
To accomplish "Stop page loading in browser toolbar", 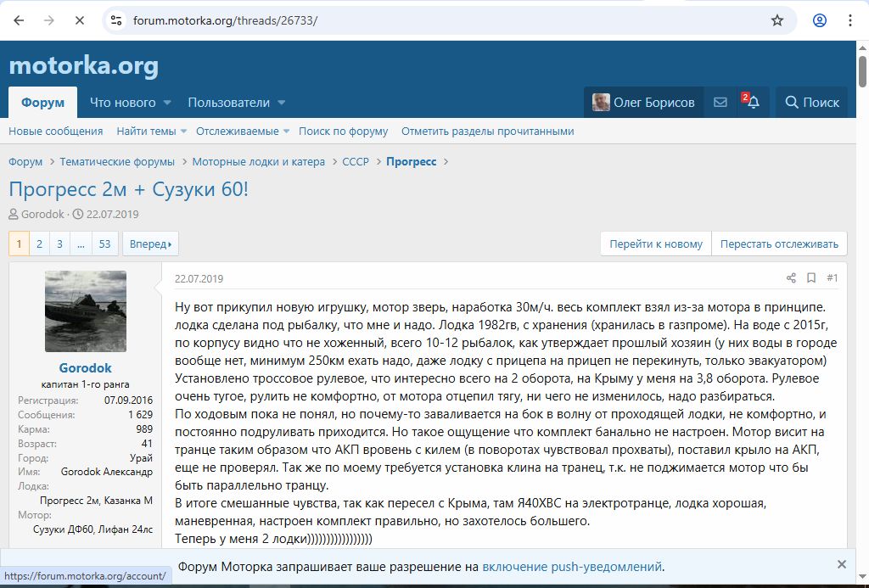I will tap(79, 20).
